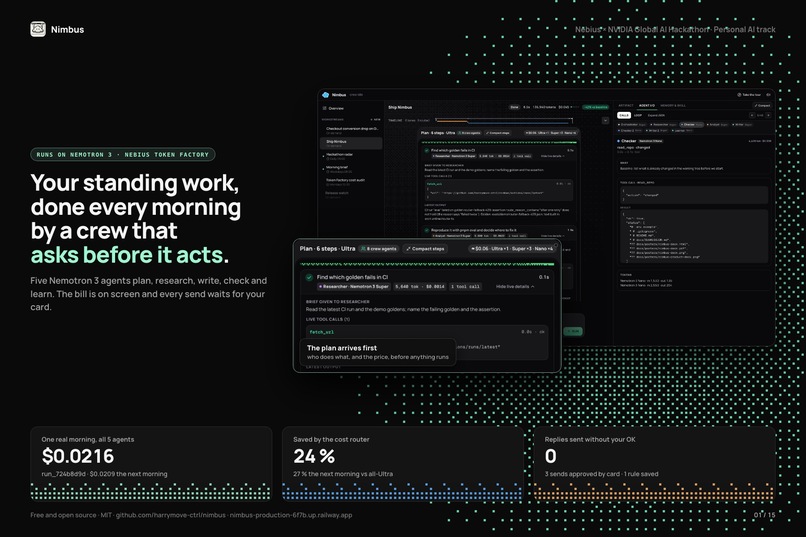
Task: Click the 'Checker' heading above 'read_repo · changed'
Action: coord(629,141)
